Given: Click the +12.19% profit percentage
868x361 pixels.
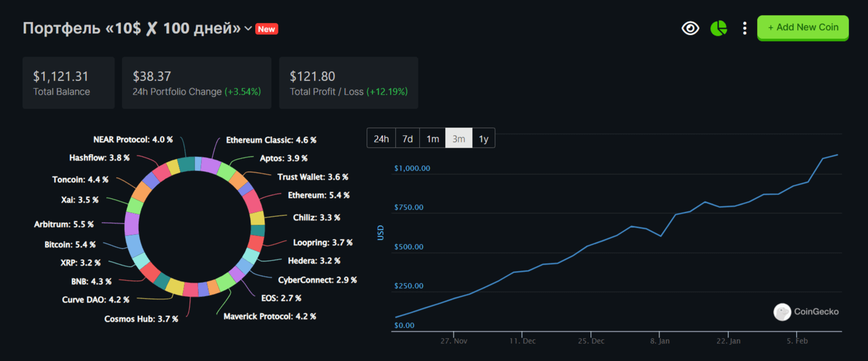Looking at the screenshot, I should 387,92.
